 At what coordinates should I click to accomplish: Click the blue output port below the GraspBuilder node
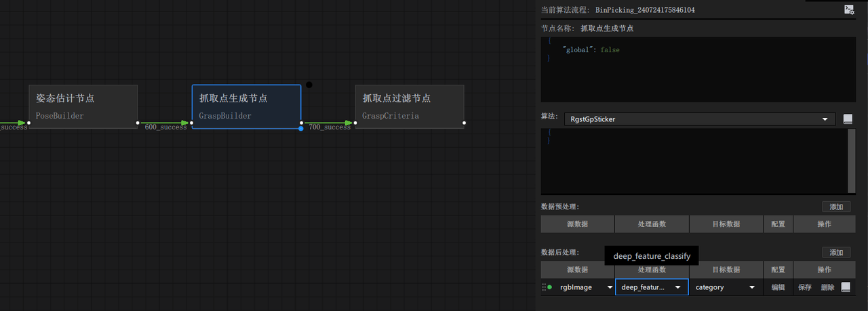[301, 128]
